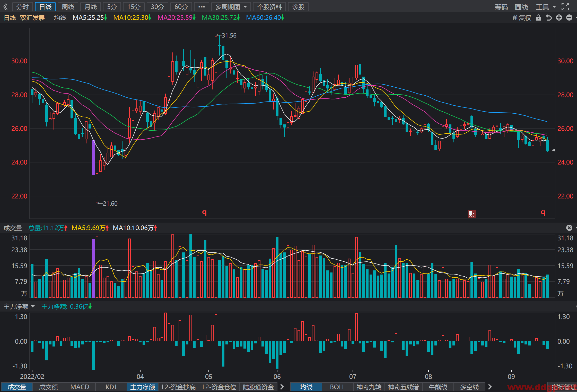Select the 30分 period
The width and height of the screenshot is (577, 392).
[x=158, y=7]
